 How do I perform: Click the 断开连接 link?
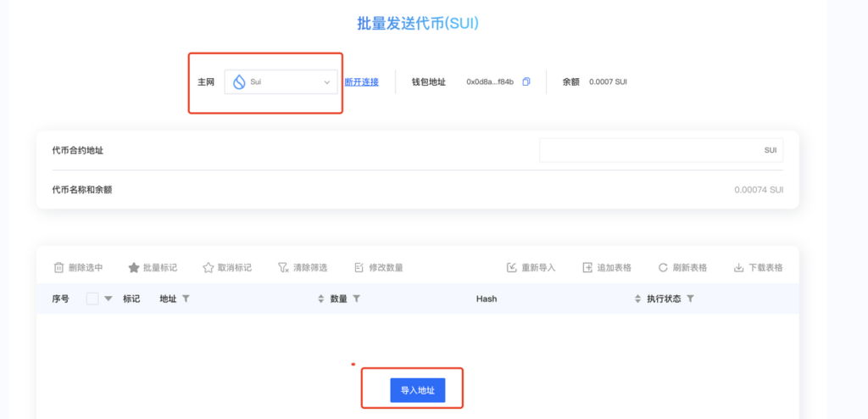point(361,82)
